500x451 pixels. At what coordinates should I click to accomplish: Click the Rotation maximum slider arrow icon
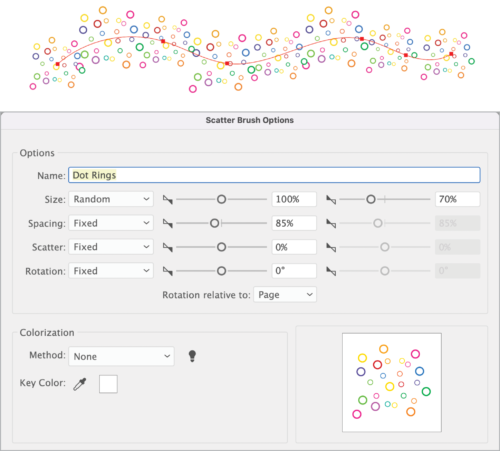point(331,271)
